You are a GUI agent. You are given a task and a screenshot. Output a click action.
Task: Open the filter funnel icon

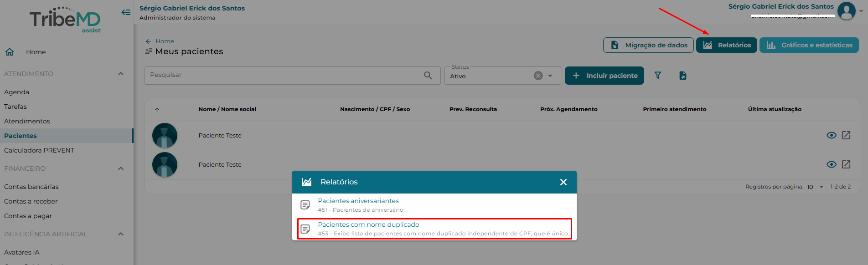(x=658, y=76)
